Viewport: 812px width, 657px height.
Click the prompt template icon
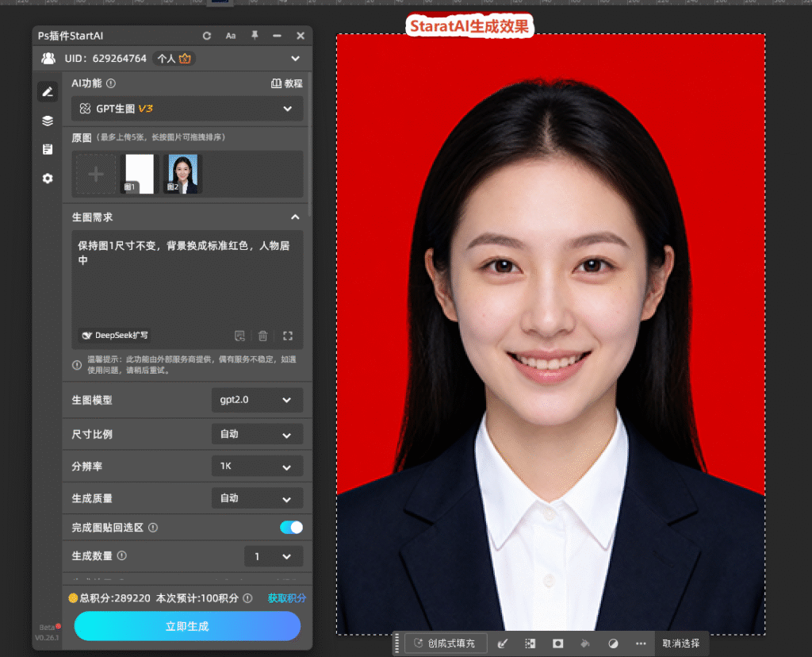tap(239, 336)
